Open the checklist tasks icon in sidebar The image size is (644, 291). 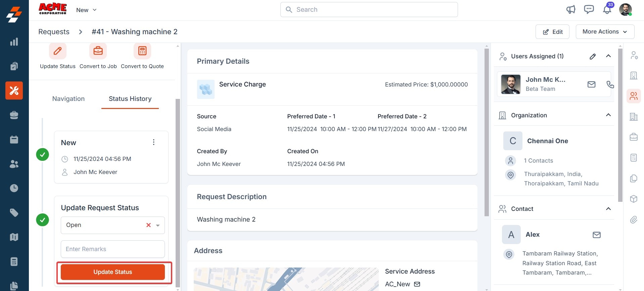[x=14, y=66]
